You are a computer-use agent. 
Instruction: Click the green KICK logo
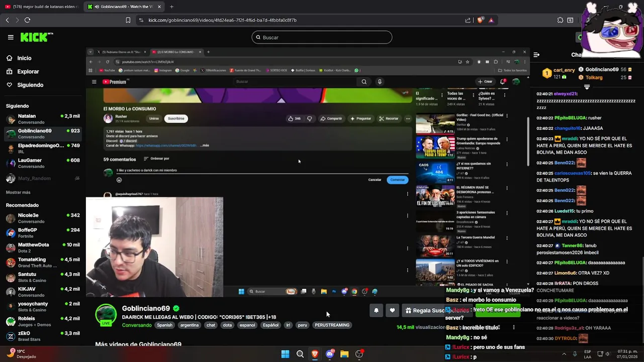point(36,37)
